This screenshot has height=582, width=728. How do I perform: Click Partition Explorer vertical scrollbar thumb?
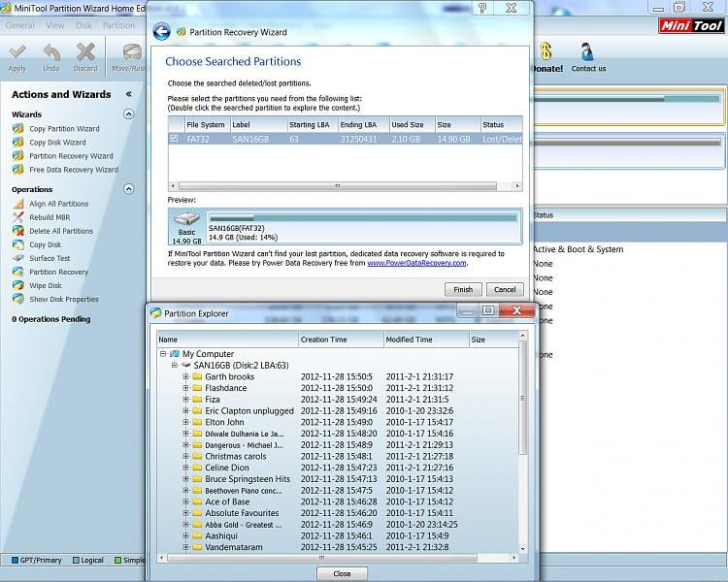(522, 398)
